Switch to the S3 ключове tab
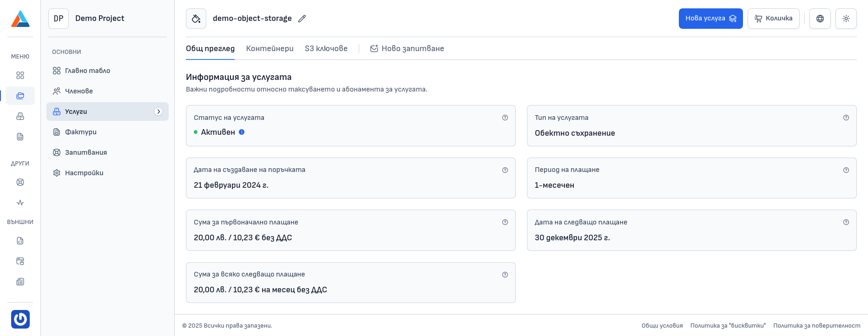The height and width of the screenshot is (336, 868). [x=326, y=49]
